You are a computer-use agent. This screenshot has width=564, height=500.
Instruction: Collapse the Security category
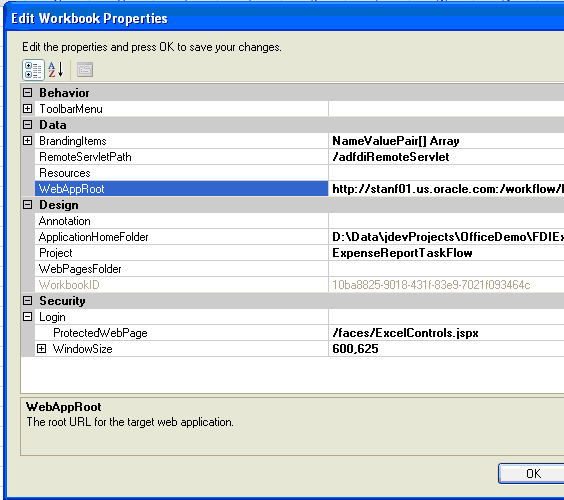27,301
